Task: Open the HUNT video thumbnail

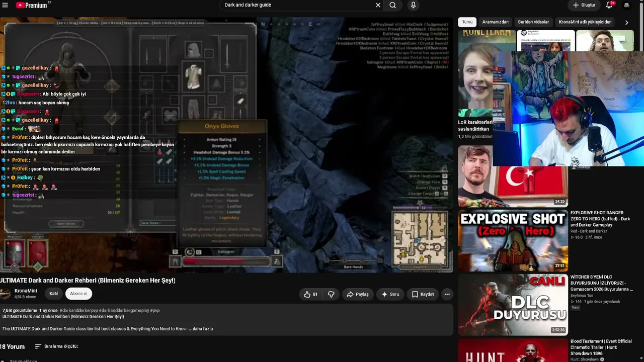Action: click(x=513, y=350)
